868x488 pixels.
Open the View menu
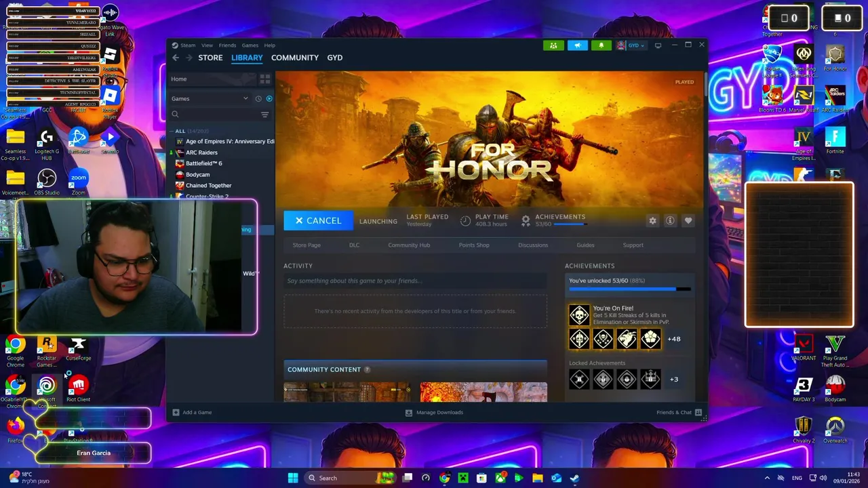207,45
